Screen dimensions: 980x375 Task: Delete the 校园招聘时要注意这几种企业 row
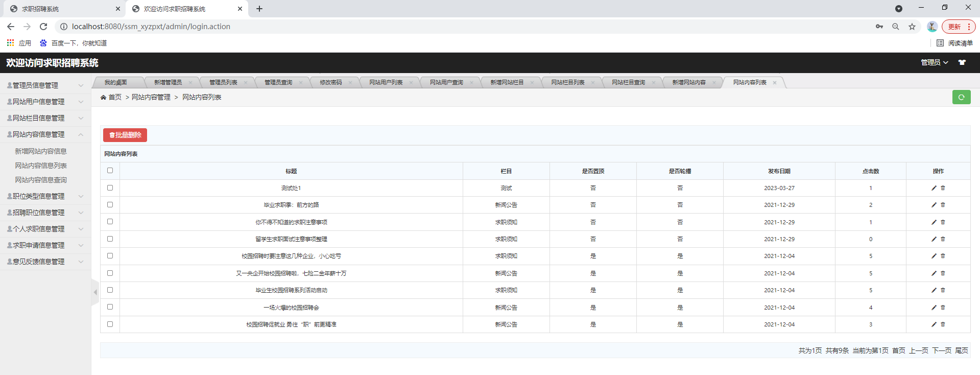943,256
